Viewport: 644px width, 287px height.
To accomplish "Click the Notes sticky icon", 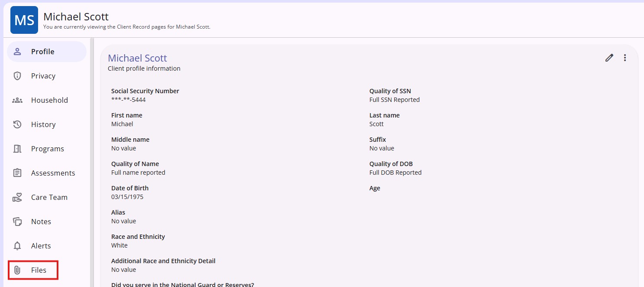I will [17, 222].
